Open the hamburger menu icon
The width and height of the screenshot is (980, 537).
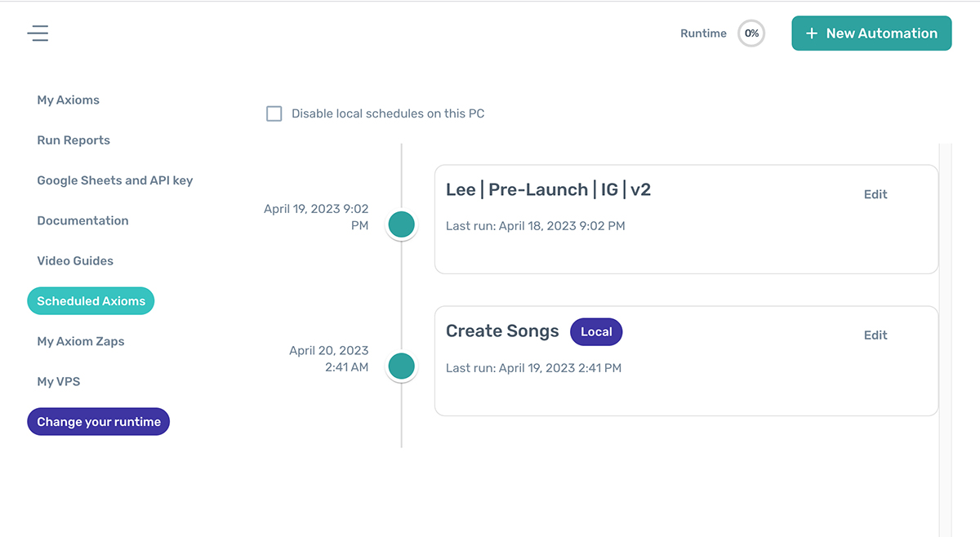[x=38, y=33]
